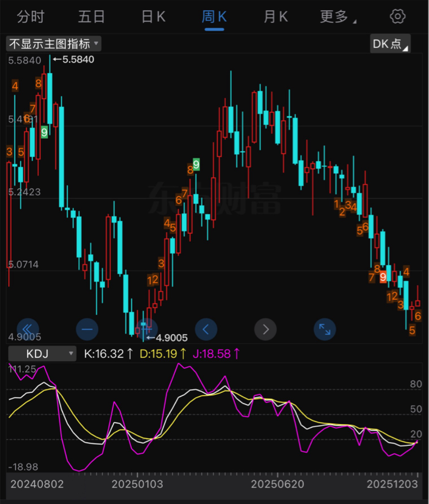The height and width of the screenshot is (504, 429).
Task: Move chart forward with right chevron button
Action: tap(266, 329)
